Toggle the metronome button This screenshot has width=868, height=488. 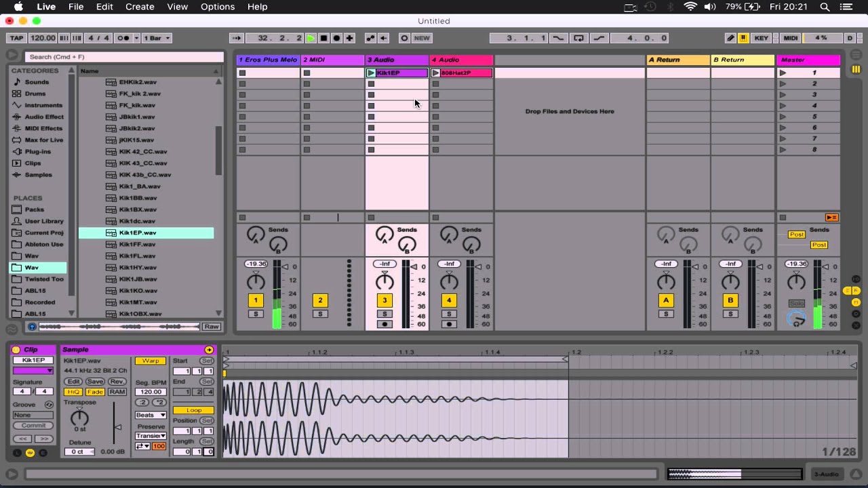point(124,38)
